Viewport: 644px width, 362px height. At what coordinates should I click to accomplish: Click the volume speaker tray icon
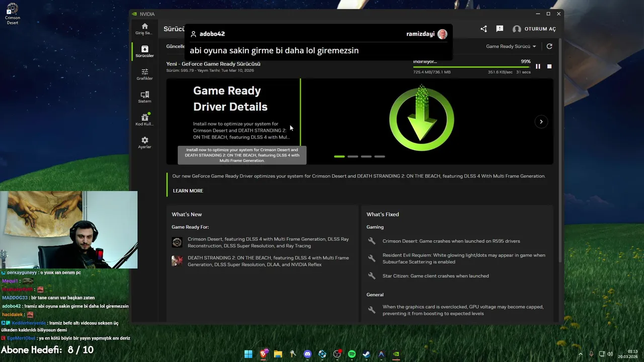[610, 354]
